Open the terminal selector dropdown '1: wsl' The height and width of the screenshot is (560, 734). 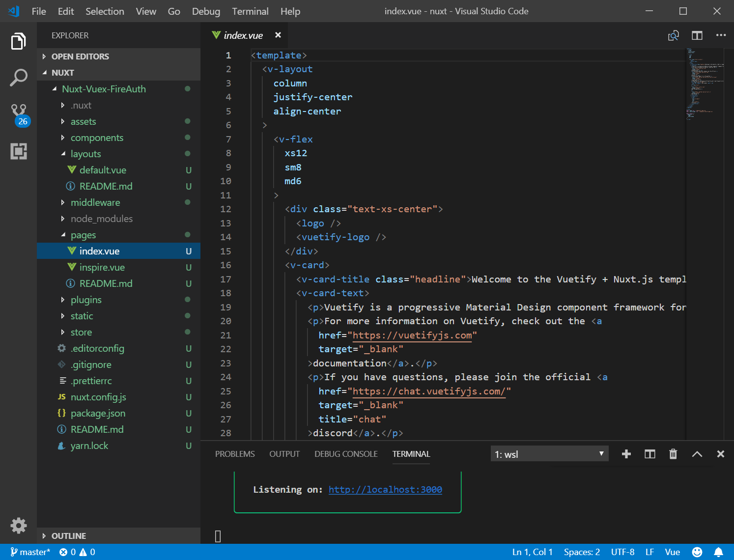point(549,454)
